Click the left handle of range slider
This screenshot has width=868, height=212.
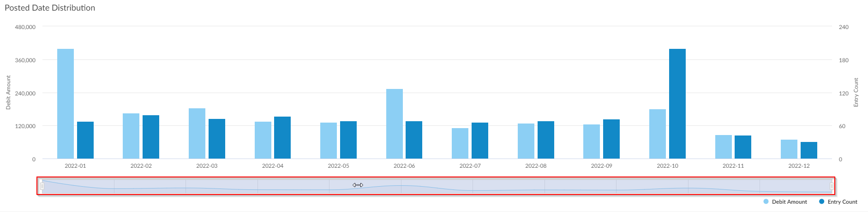(42, 186)
